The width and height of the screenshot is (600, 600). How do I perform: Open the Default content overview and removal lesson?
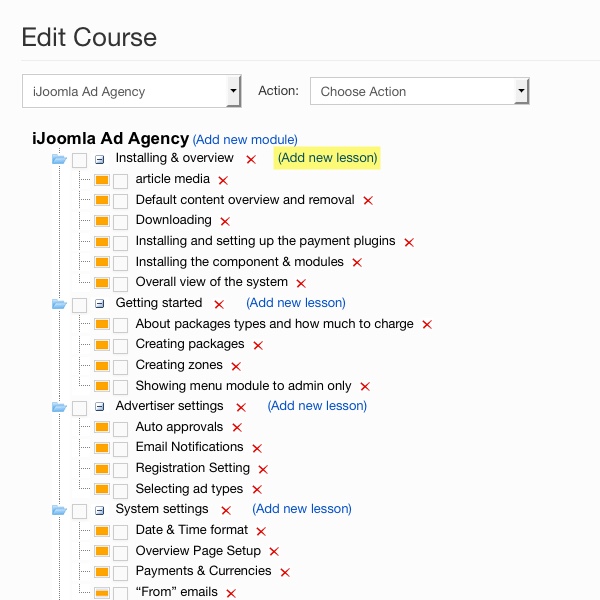tap(245, 200)
